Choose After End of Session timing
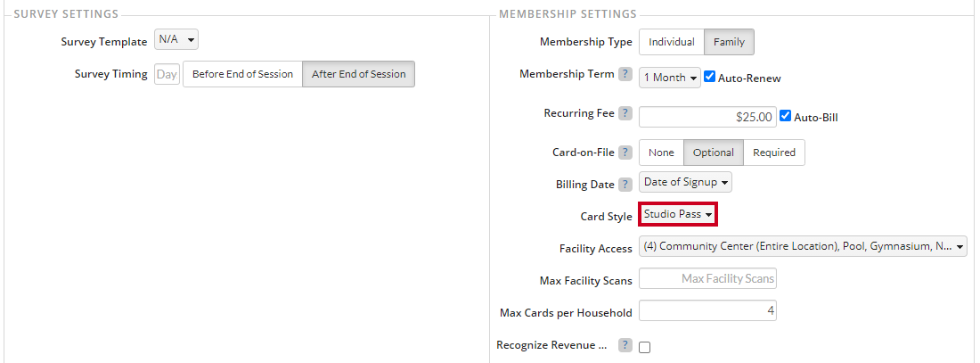The height and width of the screenshot is (363, 980). (359, 74)
